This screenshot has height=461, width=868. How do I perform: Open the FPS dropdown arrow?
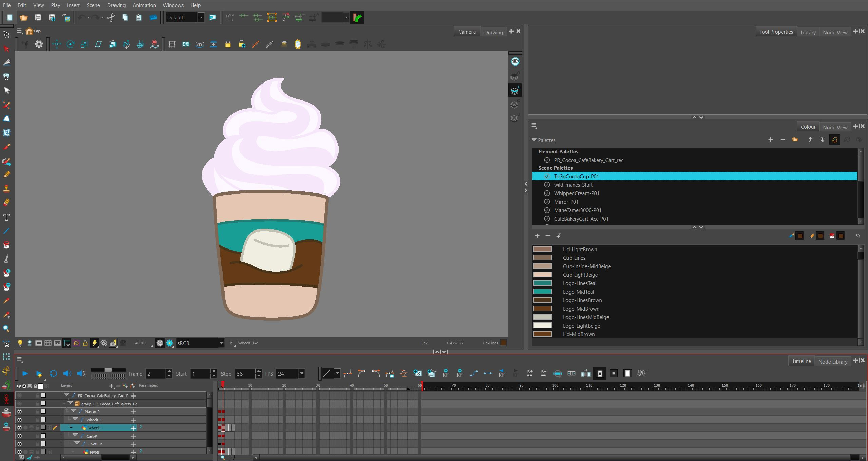pyautogui.click(x=301, y=374)
